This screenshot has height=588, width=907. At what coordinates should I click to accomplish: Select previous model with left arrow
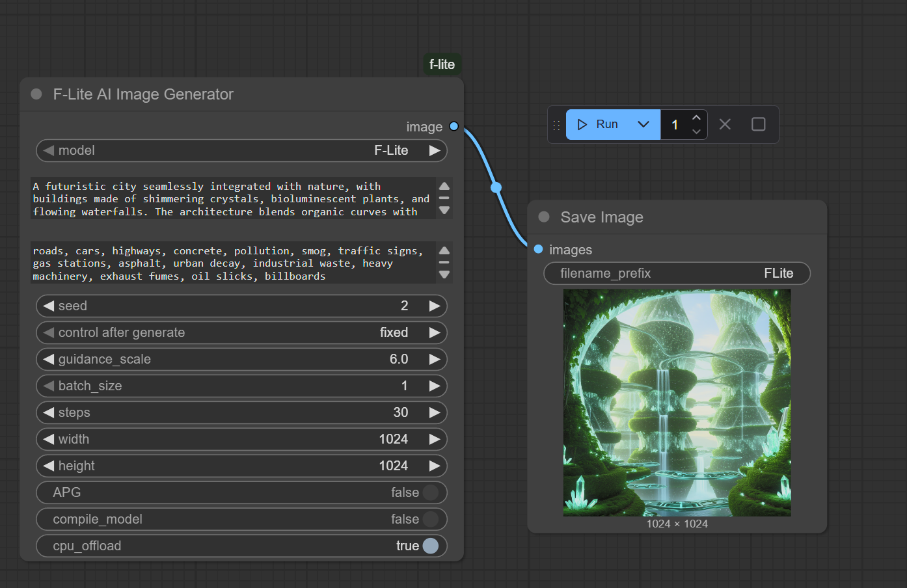pyautogui.click(x=48, y=150)
